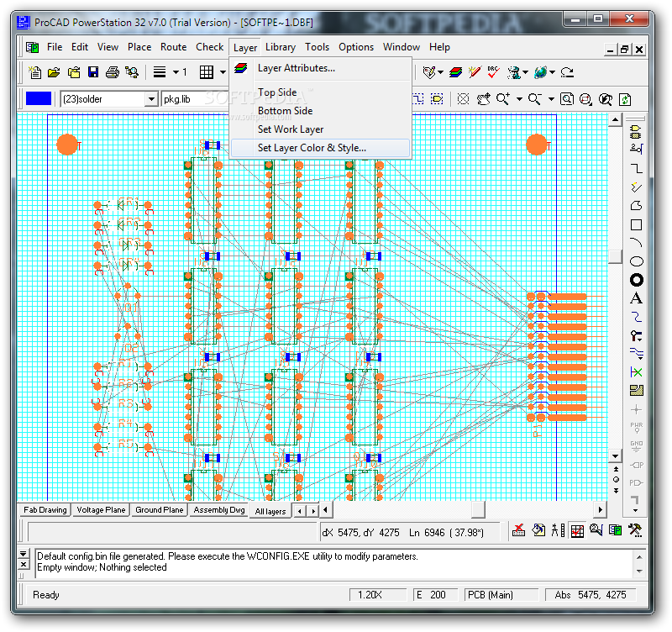Switch to the Ground Plane tab
Viewport: 672px width, 632px height.
[x=159, y=510]
